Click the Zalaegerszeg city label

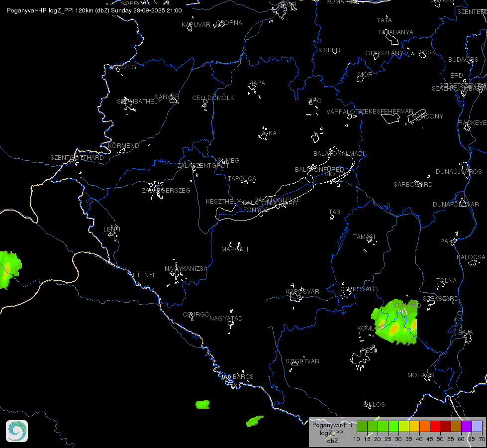coord(166,190)
